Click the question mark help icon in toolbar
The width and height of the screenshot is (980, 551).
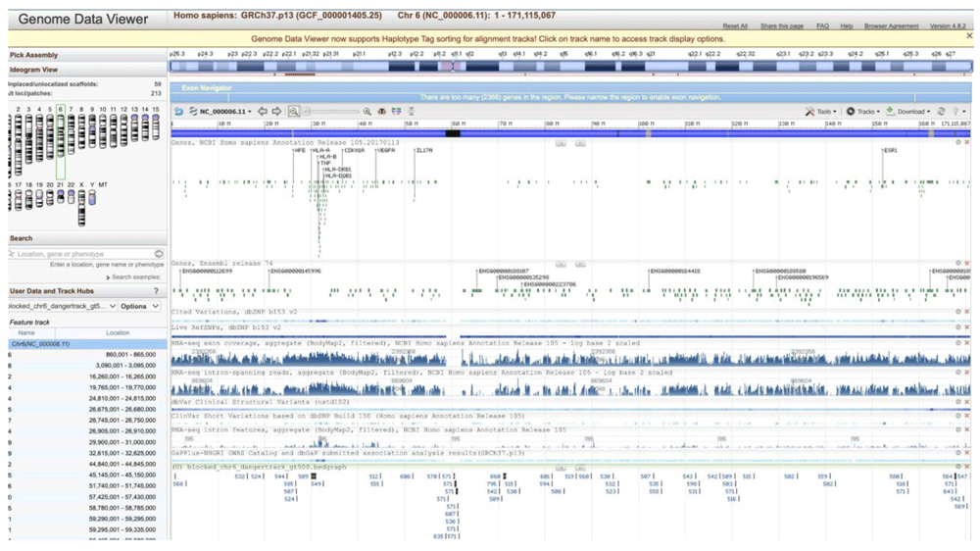[x=955, y=112]
